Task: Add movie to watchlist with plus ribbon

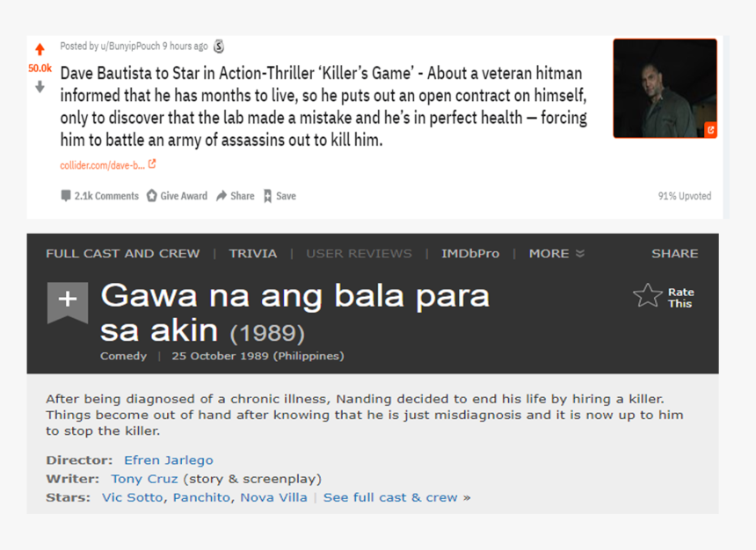Action: coord(68,302)
